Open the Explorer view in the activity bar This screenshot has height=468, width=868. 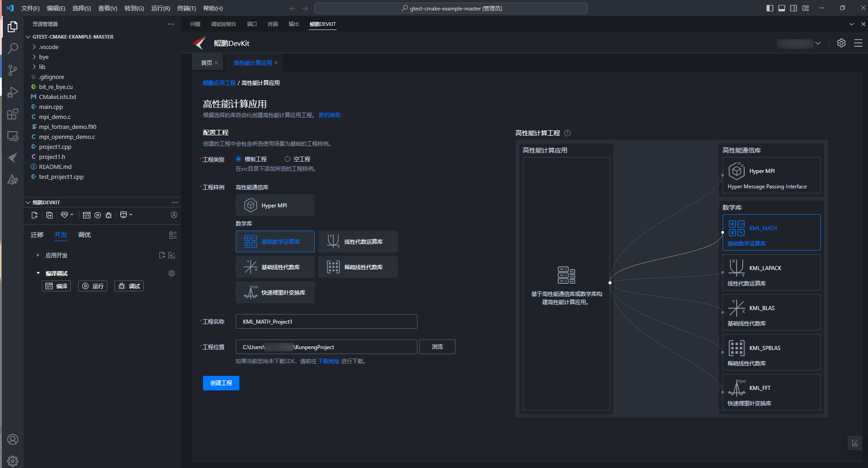pyautogui.click(x=13, y=27)
